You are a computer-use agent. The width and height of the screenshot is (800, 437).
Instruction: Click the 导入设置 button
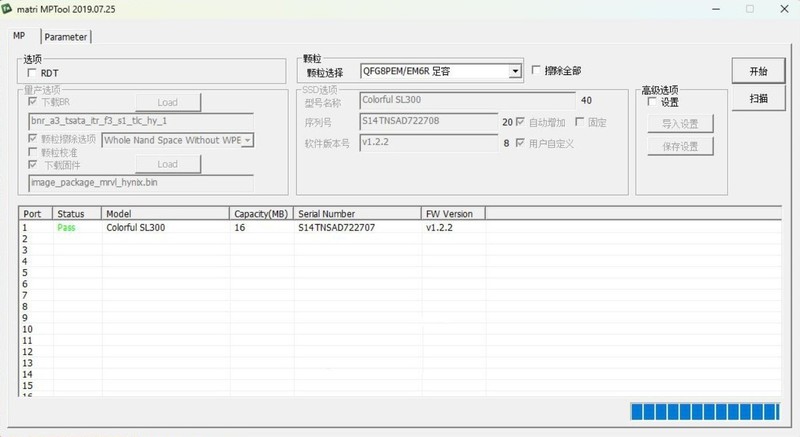[x=680, y=123]
